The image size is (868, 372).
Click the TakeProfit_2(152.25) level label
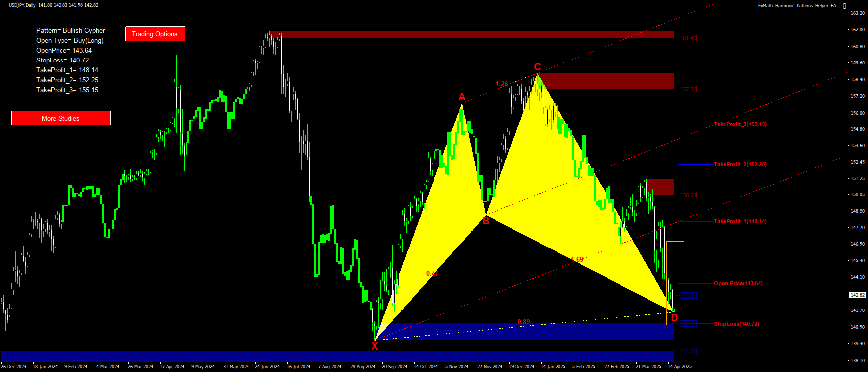740,164
